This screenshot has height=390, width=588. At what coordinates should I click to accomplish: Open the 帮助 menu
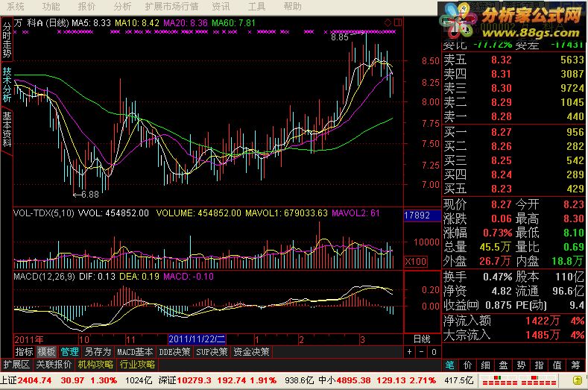(x=292, y=7)
